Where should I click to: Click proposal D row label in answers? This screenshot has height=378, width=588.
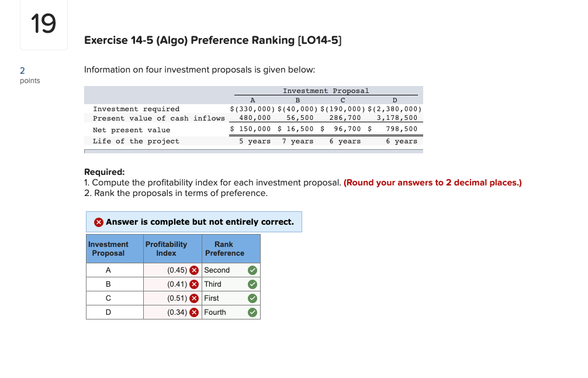coord(108,312)
